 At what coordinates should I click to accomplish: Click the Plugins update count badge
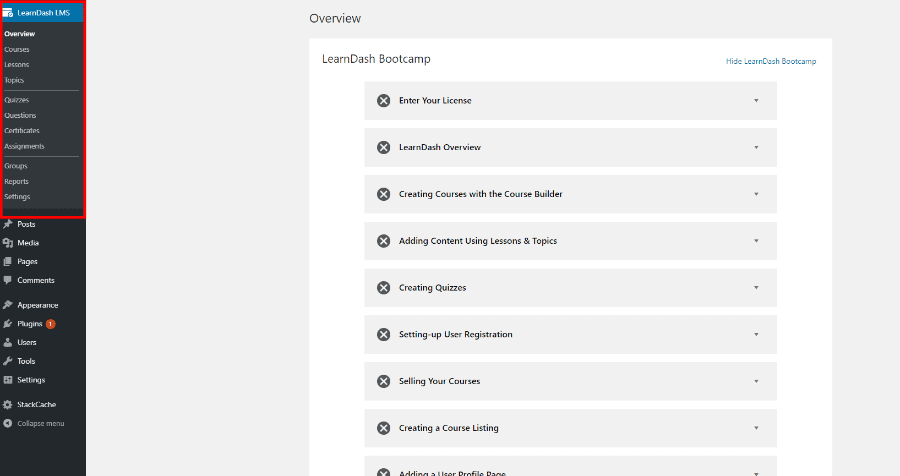click(51, 324)
